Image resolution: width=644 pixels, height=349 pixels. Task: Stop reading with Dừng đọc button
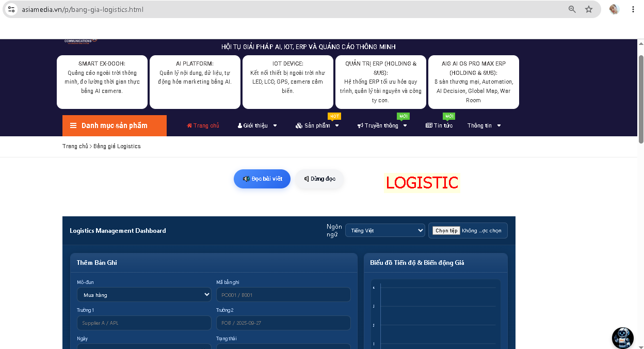point(319,179)
